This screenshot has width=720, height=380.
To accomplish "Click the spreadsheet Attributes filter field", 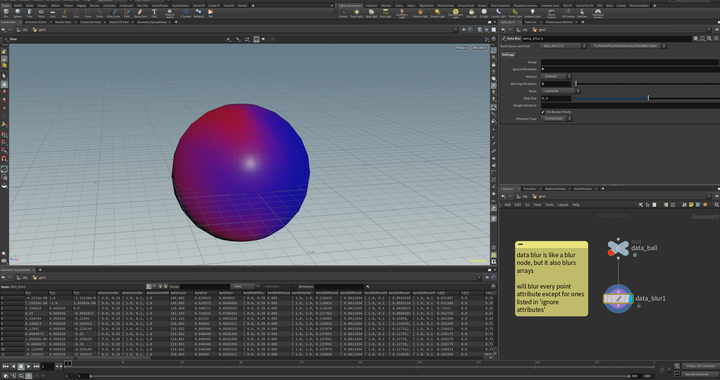I will click(x=339, y=286).
